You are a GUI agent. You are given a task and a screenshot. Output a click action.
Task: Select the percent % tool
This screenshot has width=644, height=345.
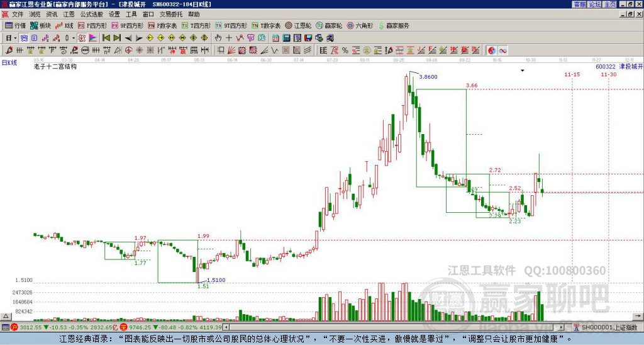tap(345, 50)
